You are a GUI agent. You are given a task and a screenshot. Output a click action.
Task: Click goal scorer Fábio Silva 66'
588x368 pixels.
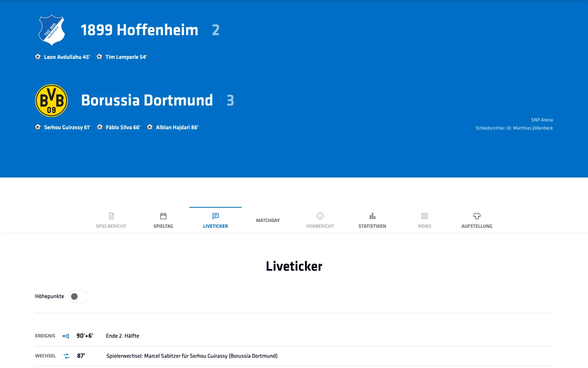pyautogui.click(x=123, y=127)
